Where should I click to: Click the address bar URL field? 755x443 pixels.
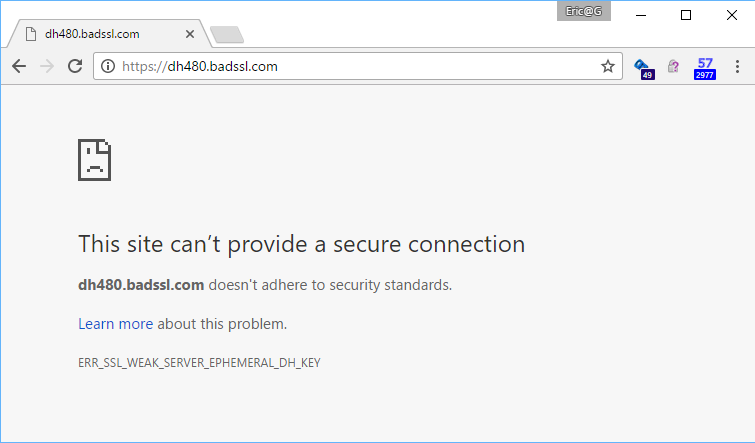coord(350,67)
